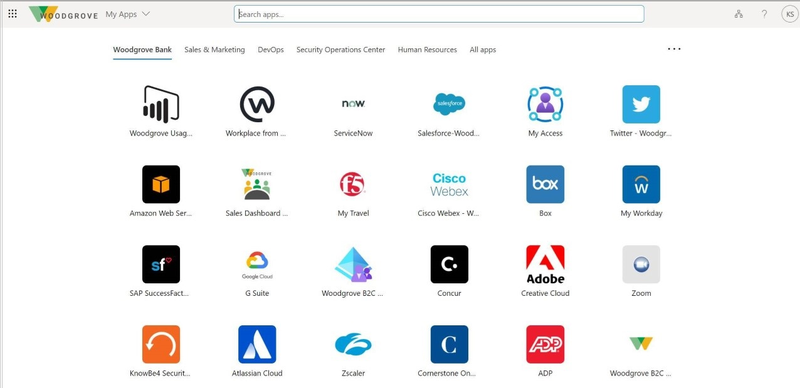Open the KS account profile menu
800x388 pixels.
(790, 14)
